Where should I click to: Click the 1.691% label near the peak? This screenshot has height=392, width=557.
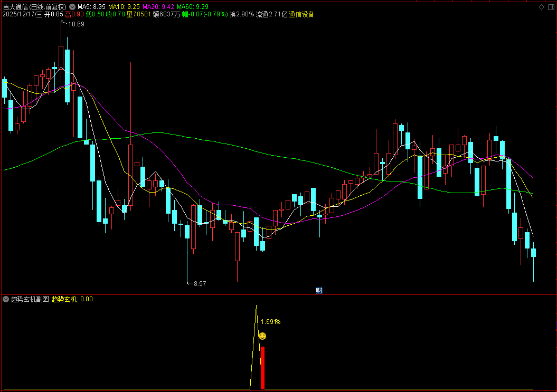coord(271,322)
